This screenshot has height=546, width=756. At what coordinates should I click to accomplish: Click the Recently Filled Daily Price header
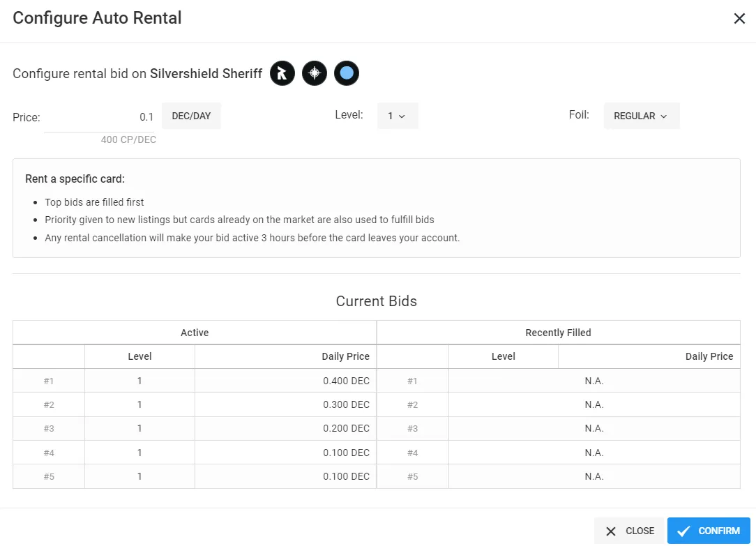[649, 356]
